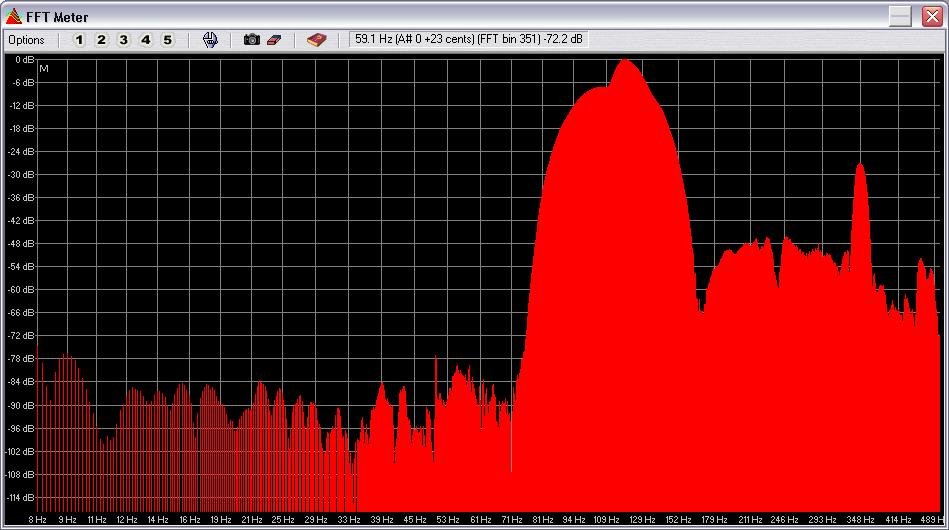
Task: Minimize the FFT Meter window
Action: pos(900,17)
